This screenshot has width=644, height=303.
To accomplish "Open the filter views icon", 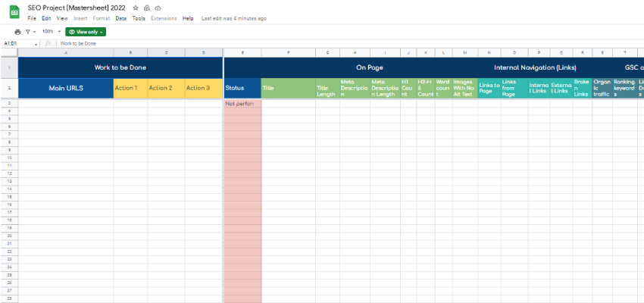I will point(29,32).
